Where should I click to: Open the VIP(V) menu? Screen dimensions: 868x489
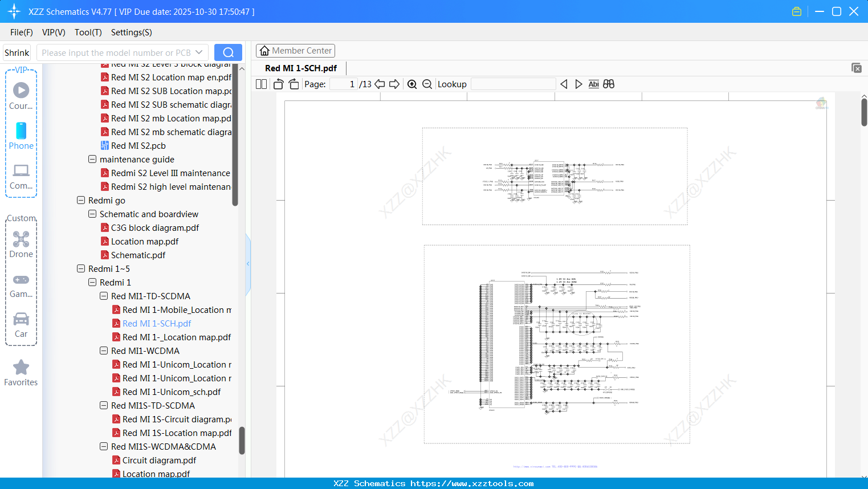point(54,32)
